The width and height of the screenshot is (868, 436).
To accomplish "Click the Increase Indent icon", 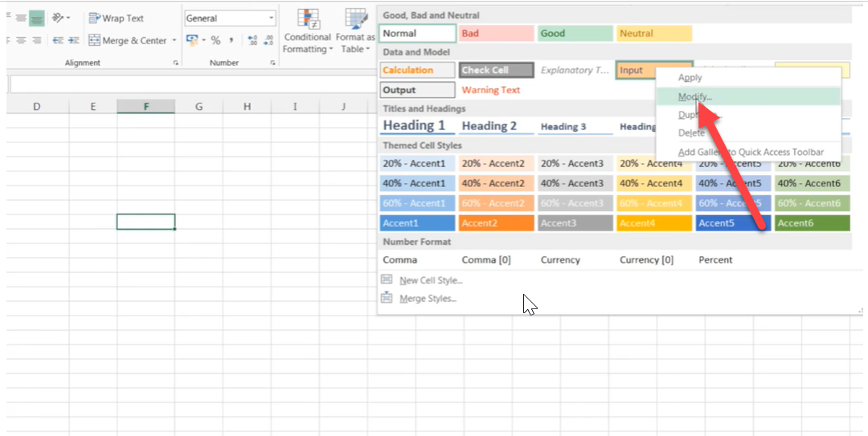I will (74, 40).
